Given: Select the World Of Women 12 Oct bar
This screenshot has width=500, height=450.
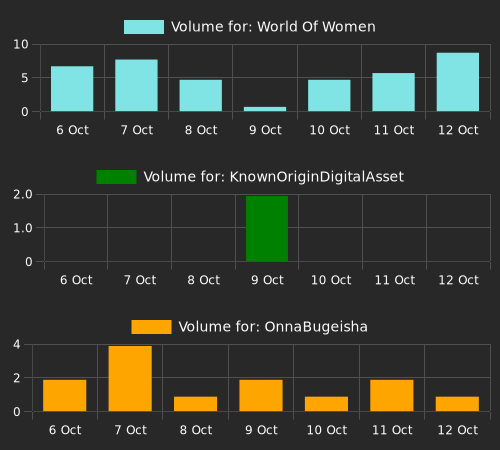Looking at the screenshot, I should click(x=458, y=82).
